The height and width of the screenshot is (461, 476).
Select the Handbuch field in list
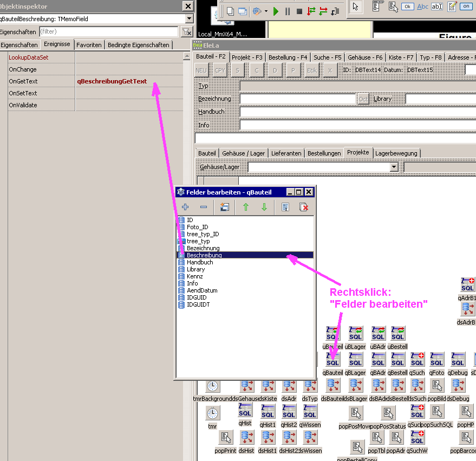click(x=200, y=262)
